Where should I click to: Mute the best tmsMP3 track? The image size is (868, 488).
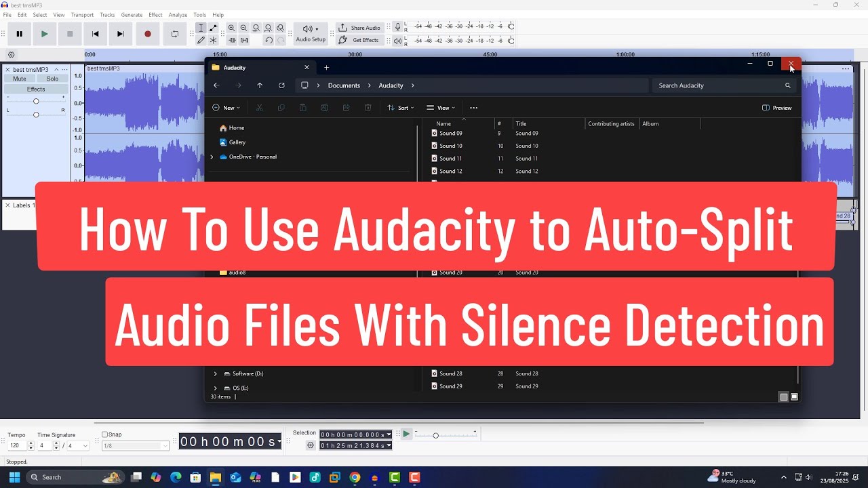point(20,79)
